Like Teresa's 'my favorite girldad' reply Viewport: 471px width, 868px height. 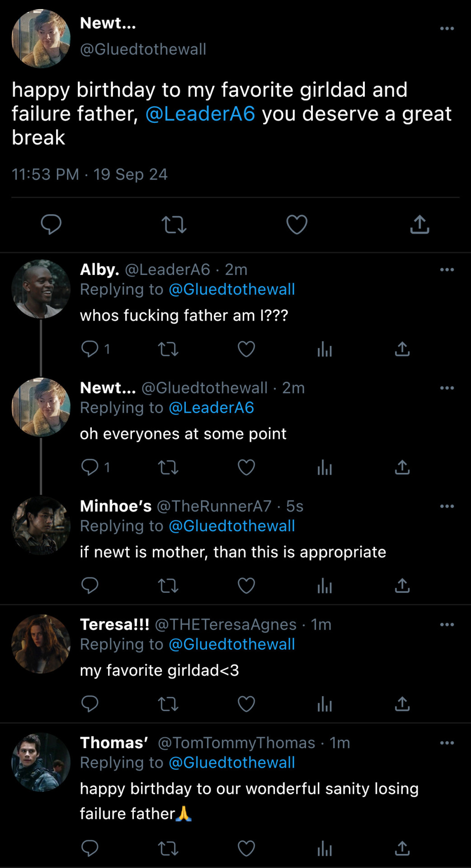246,704
